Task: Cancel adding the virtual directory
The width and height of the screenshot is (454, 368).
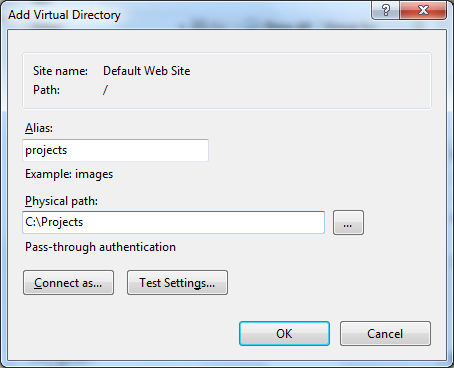Action: [x=385, y=333]
